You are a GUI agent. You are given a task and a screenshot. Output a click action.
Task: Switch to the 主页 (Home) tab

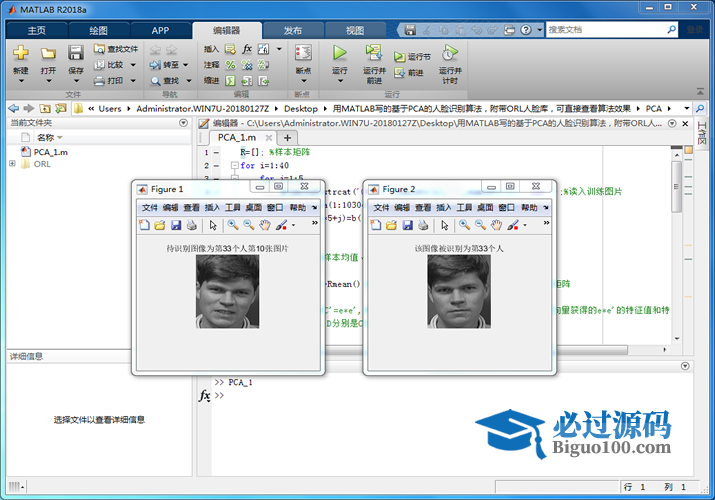[36, 31]
